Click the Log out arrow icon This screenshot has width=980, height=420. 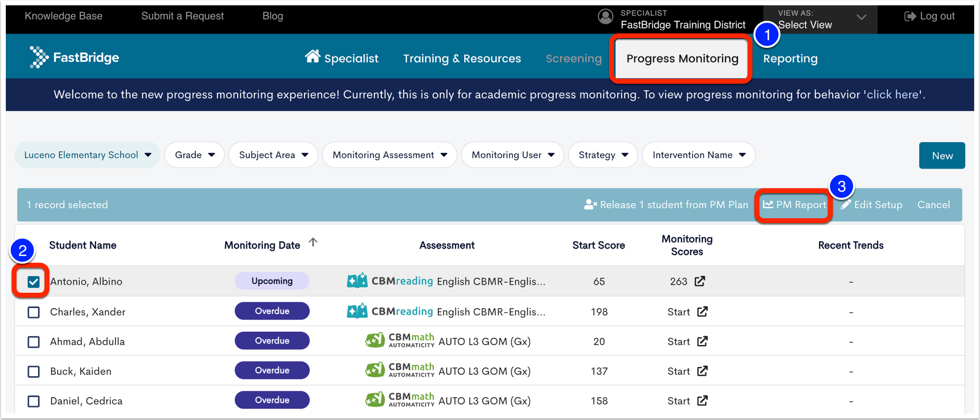click(910, 16)
